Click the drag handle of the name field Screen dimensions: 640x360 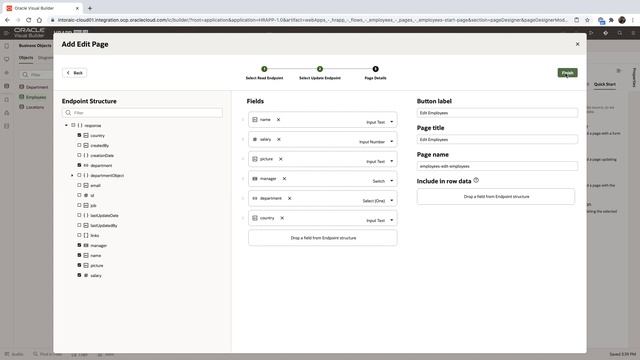point(243,120)
